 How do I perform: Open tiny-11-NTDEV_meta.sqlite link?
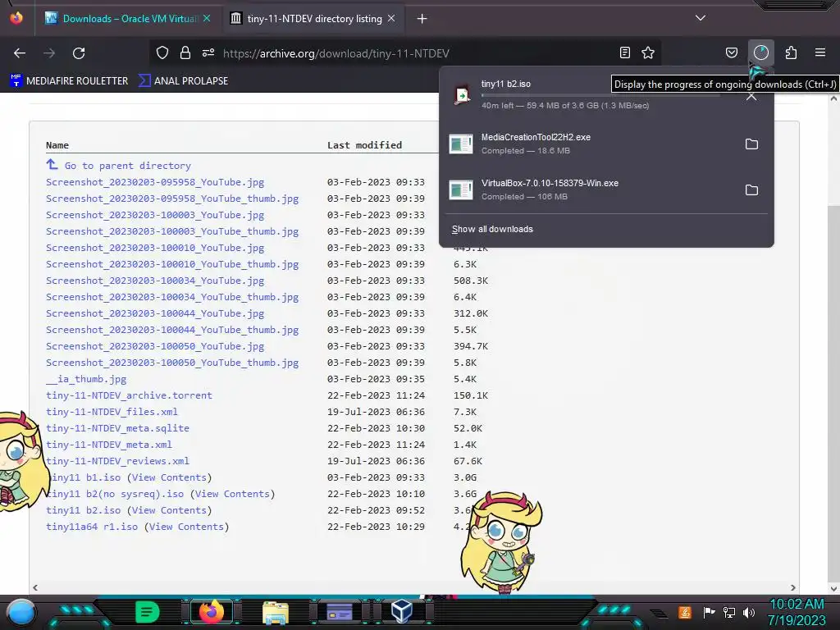pyautogui.click(x=117, y=428)
